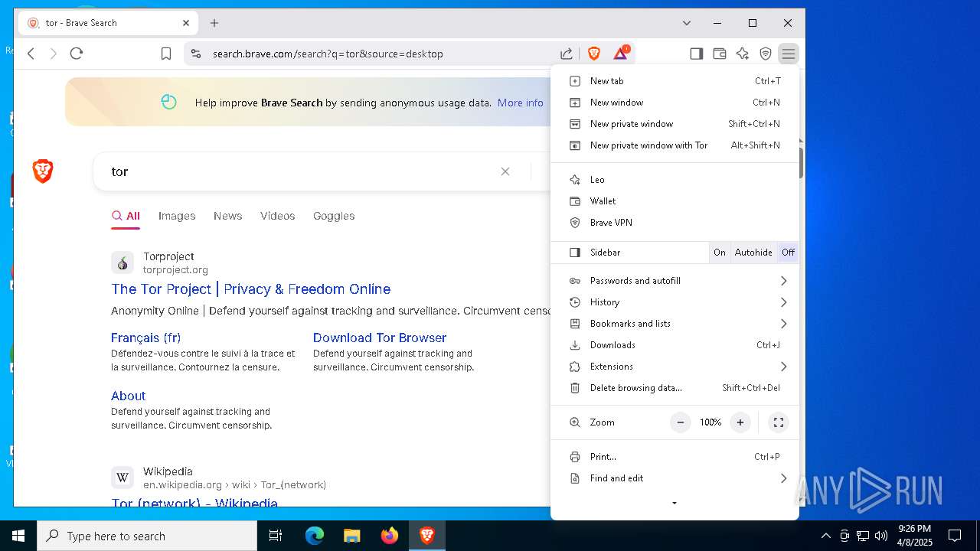The width and height of the screenshot is (980, 551).
Task: Open the About sublink
Action: pyautogui.click(x=128, y=396)
